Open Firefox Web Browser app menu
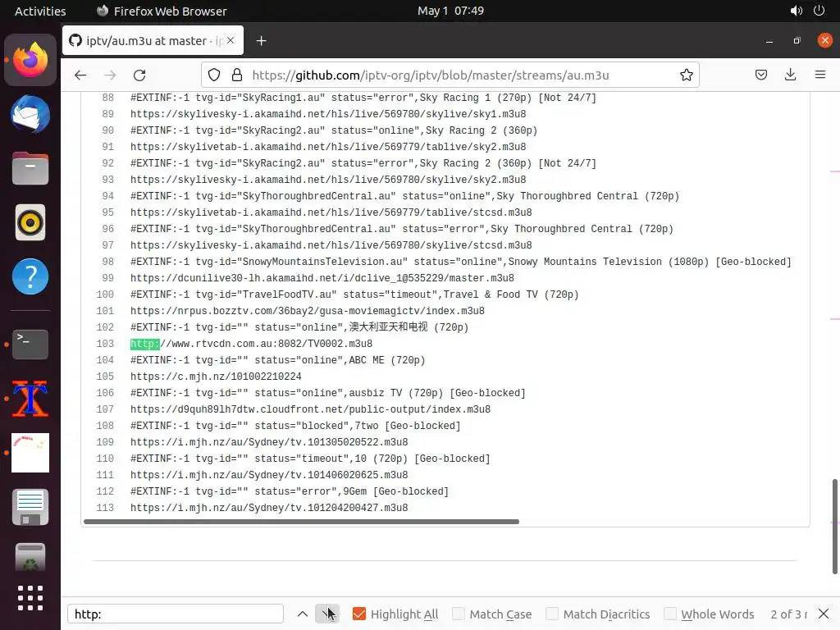840x630 pixels. pos(162,11)
